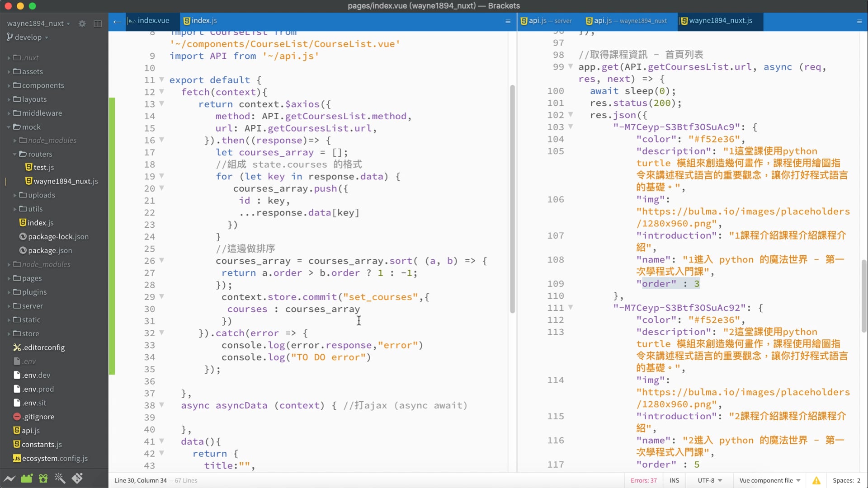Open the Git panel icon
The width and height of the screenshot is (868, 488).
click(77, 478)
